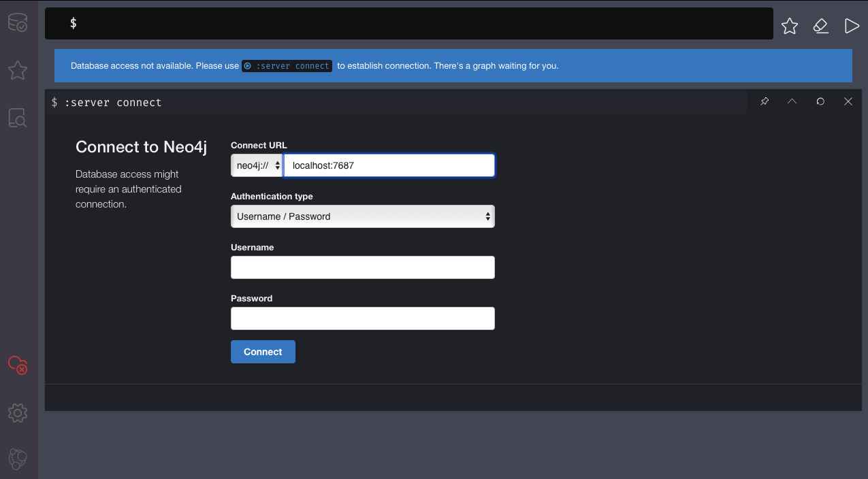Focus the Password input field
Screen dimensions: 868x479
[x=363, y=318]
